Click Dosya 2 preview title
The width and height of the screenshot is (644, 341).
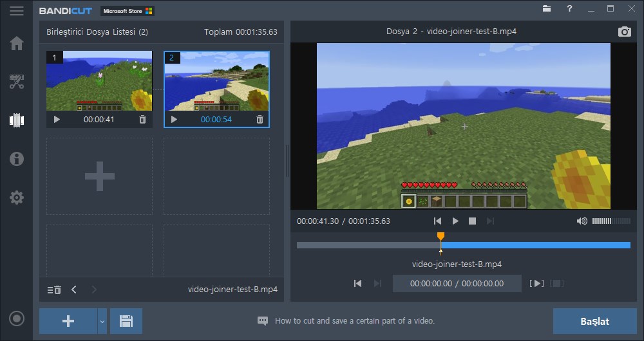[x=451, y=32]
